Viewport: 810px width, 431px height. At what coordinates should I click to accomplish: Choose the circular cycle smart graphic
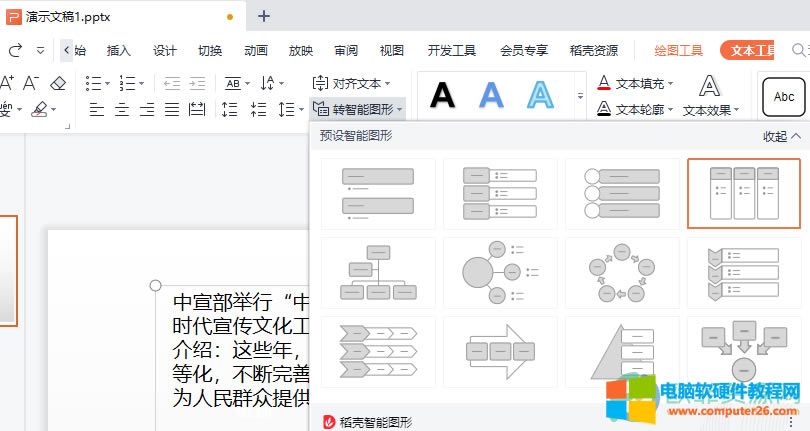[x=622, y=272]
